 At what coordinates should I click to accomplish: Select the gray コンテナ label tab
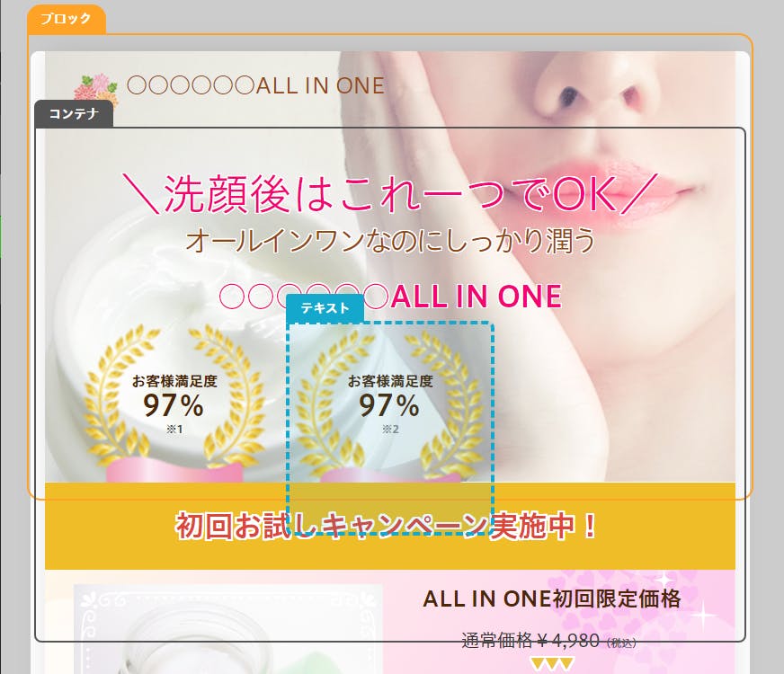[x=74, y=114]
